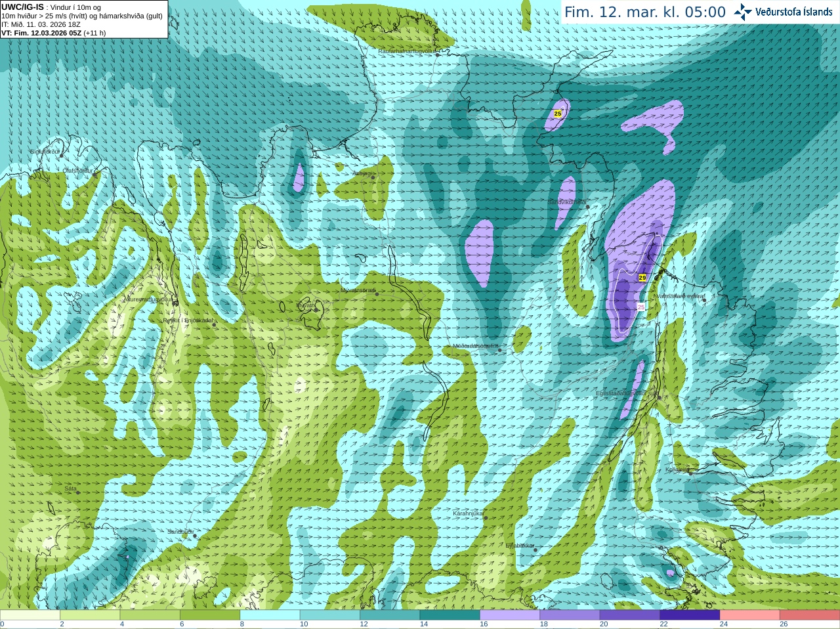Click the 6–8 m/s green legend swatch
Image resolution: width=840 pixels, height=629 pixels.
[x=210, y=615]
